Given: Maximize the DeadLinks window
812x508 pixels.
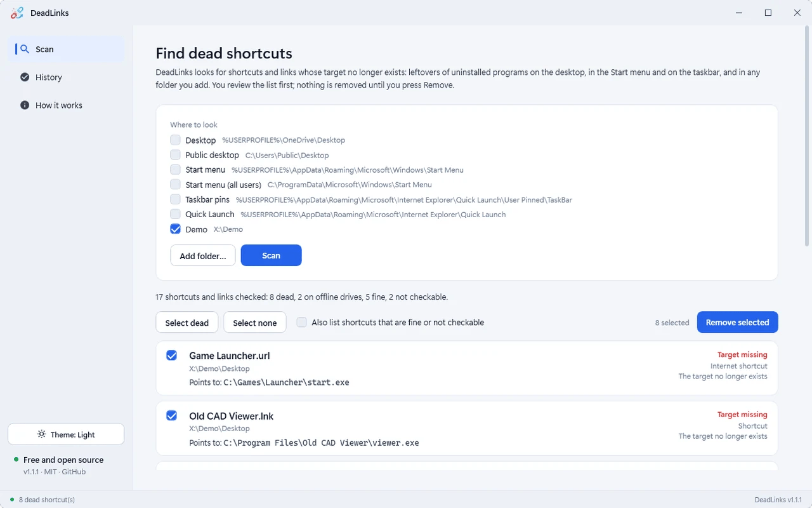Looking at the screenshot, I should (768, 13).
